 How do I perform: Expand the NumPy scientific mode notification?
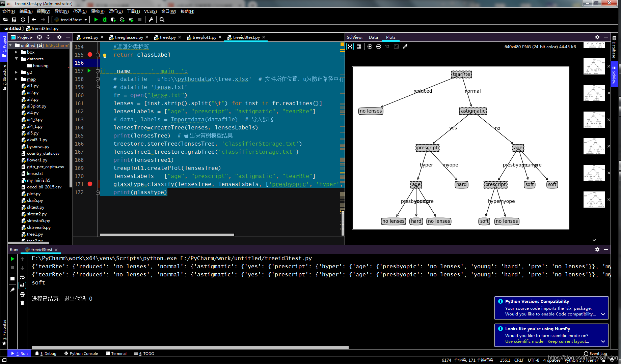[603, 341]
